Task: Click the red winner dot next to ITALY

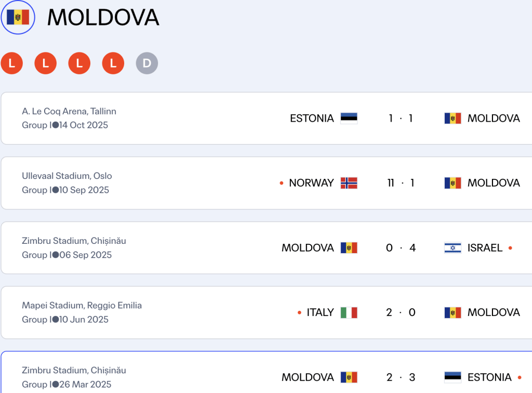Action: coord(299,312)
